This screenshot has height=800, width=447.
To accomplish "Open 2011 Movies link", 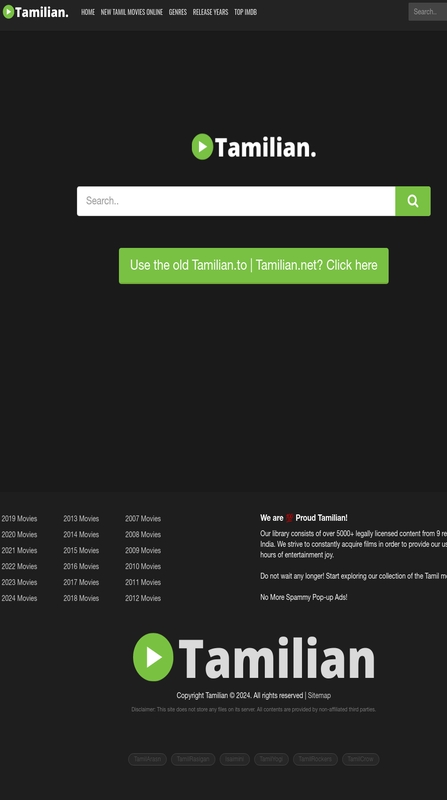I will pyautogui.click(x=143, y=582).
